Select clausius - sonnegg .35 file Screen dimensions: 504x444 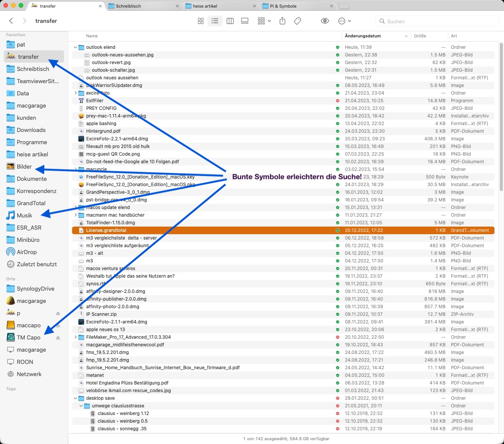click(x=283, y=429)
